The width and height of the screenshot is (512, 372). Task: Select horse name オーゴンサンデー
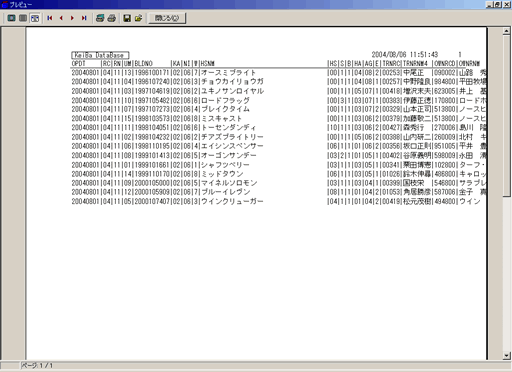click(x=228, y=155)
